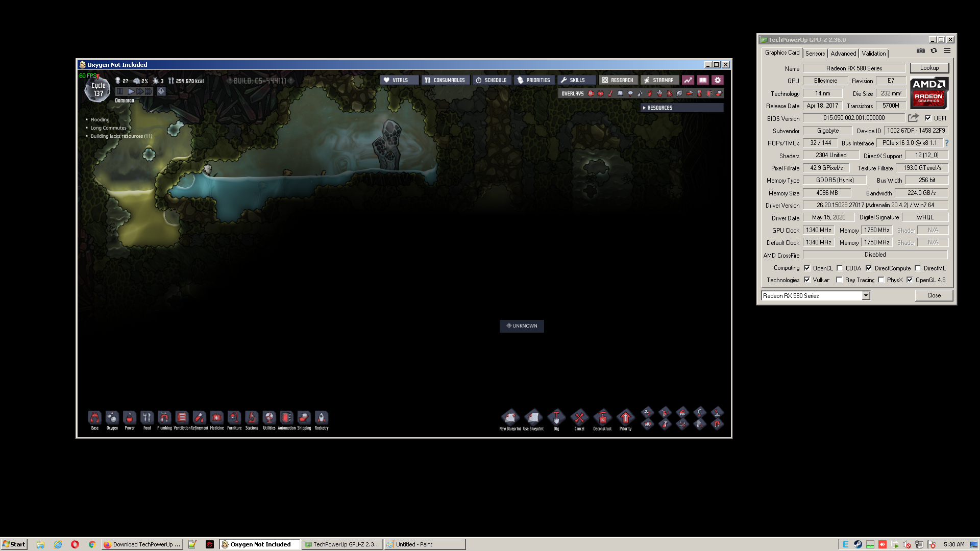Toggle the UEFI checkbox
The image size is (980, 551).
(x=928, y=118)
